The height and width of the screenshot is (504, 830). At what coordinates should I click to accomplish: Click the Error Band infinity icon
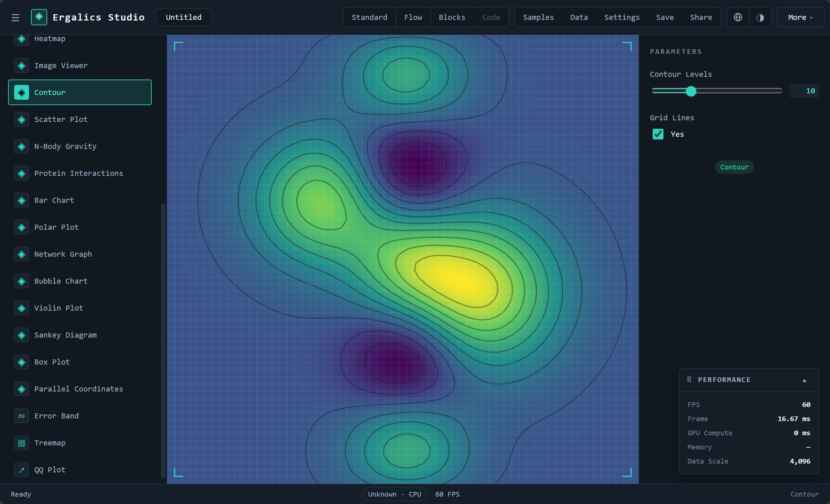coord(22,416)
